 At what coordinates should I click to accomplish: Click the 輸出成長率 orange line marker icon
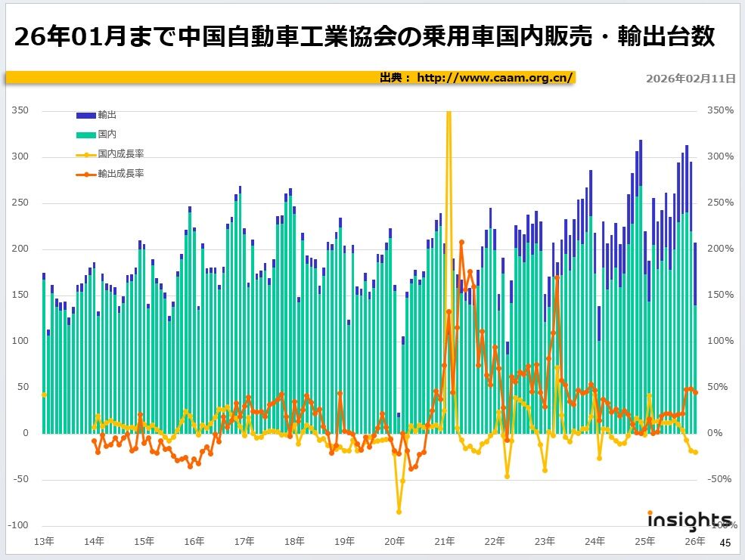[85, 172]
